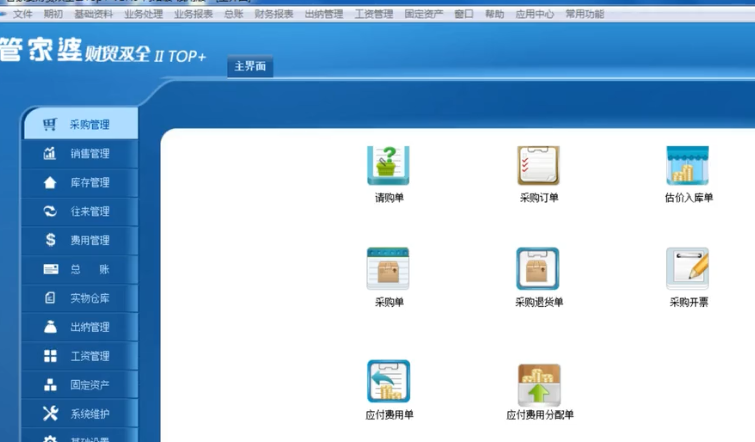Open the 采购退货单 return icon
Screen dimensions: 755x442
pyautogui.click(x=538, y=269)
